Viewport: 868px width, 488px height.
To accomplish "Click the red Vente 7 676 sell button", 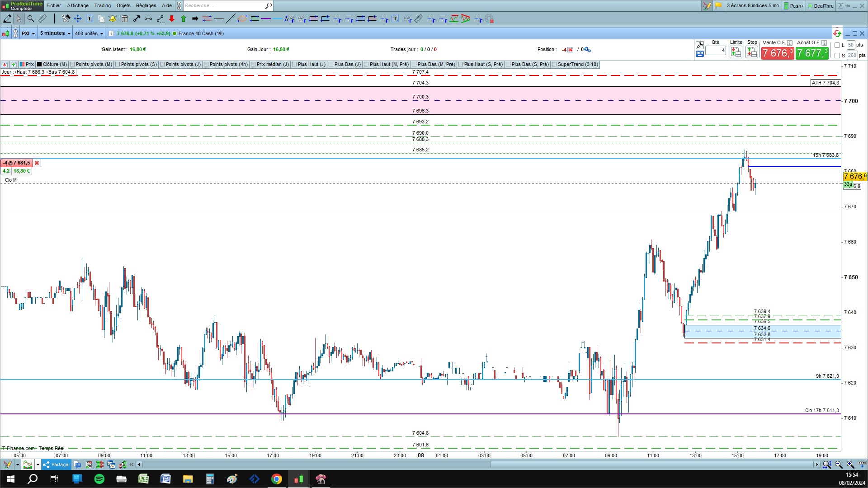I will pyautogui.click(x=777, y=53).
